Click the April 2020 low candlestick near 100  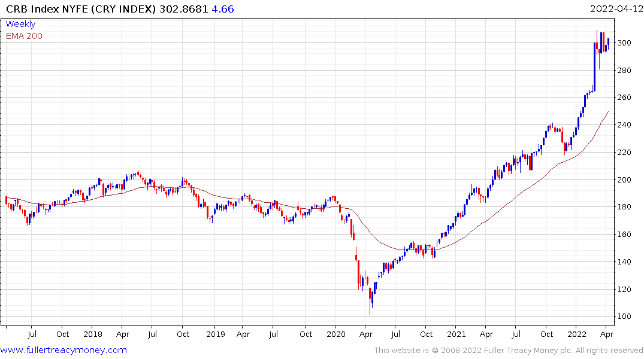370,301
